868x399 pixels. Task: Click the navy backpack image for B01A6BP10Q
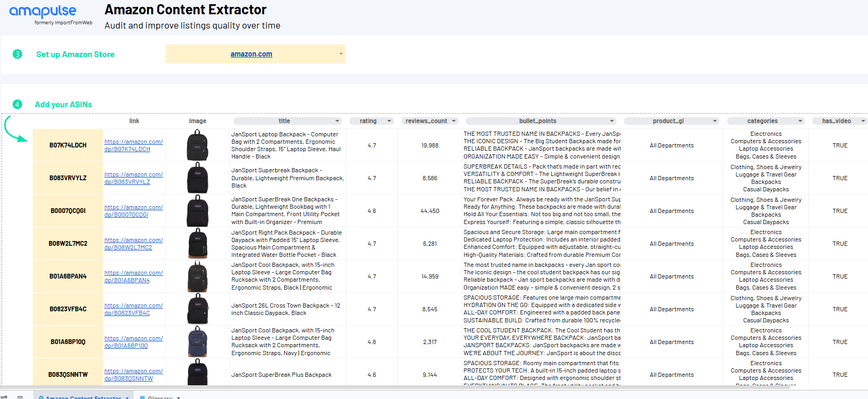[197, 342]
